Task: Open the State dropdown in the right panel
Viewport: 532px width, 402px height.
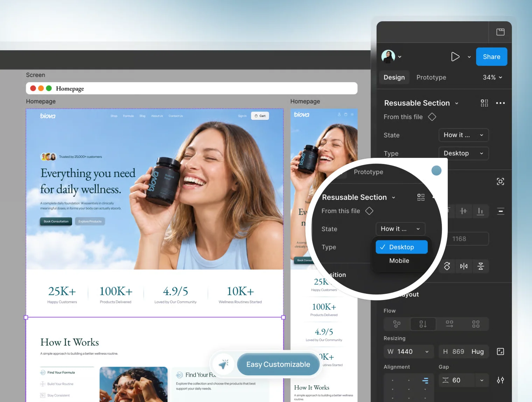Action: tap(463, 135)
